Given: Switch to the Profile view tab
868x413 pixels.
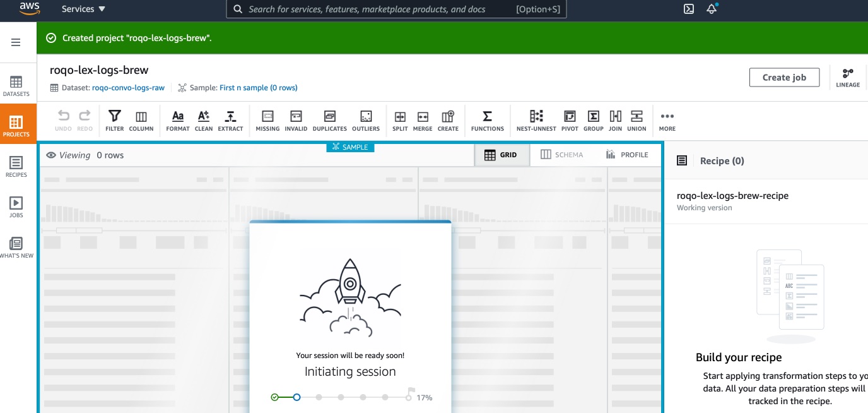Looking at the screenshot, I should coord(627,155).
